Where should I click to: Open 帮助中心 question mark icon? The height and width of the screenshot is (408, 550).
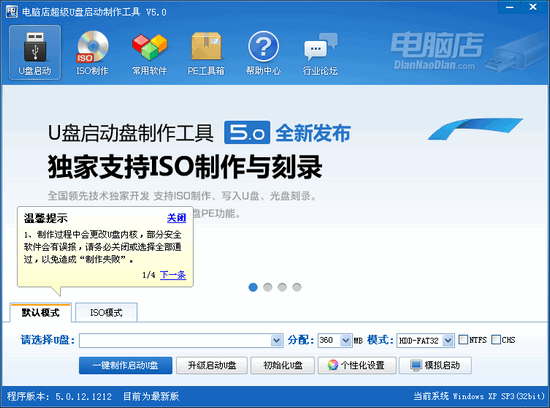pyautogui.click(x=263, y=53)
